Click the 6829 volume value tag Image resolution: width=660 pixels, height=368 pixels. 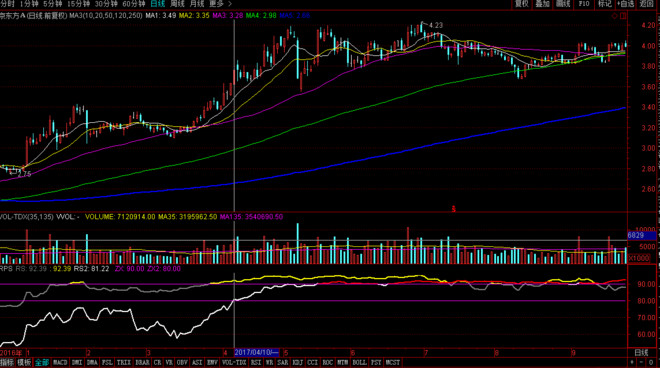click(641, 235)
